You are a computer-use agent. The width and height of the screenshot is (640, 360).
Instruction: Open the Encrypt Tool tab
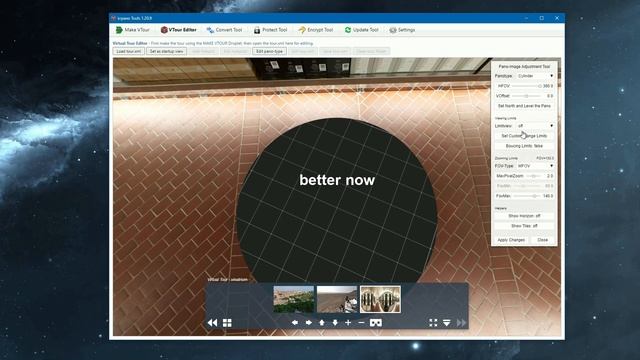coord(316,30)
